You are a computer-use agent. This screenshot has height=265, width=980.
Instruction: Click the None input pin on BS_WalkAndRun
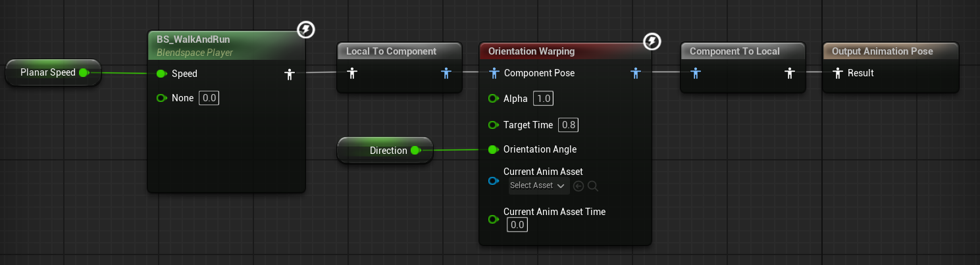[162, 98]
